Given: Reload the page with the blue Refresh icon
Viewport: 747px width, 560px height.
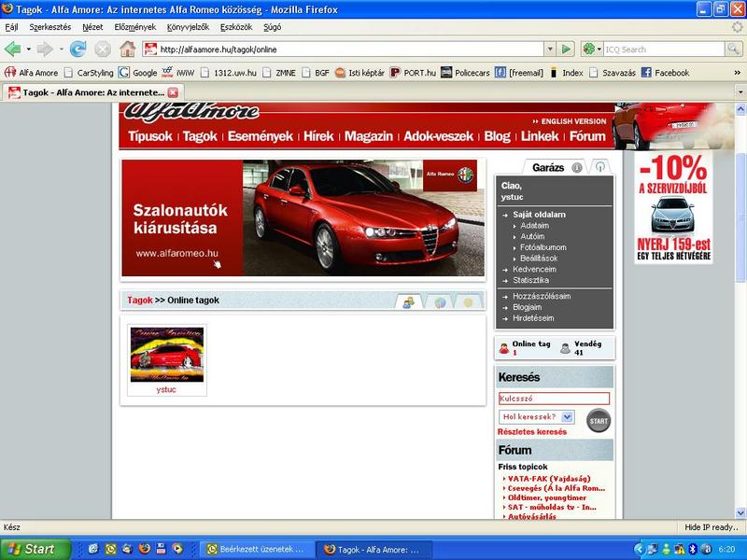Looking at the screenshot, I should [x=78, y=49].
